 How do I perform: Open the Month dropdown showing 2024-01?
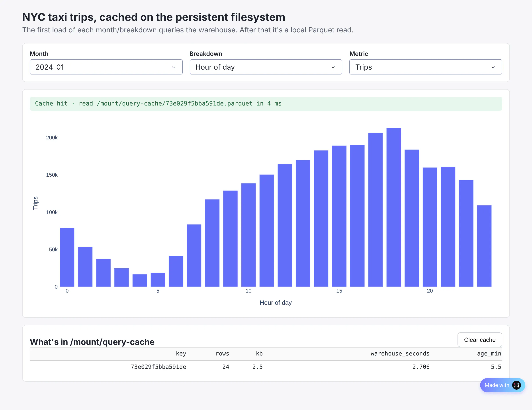point(106,67)
